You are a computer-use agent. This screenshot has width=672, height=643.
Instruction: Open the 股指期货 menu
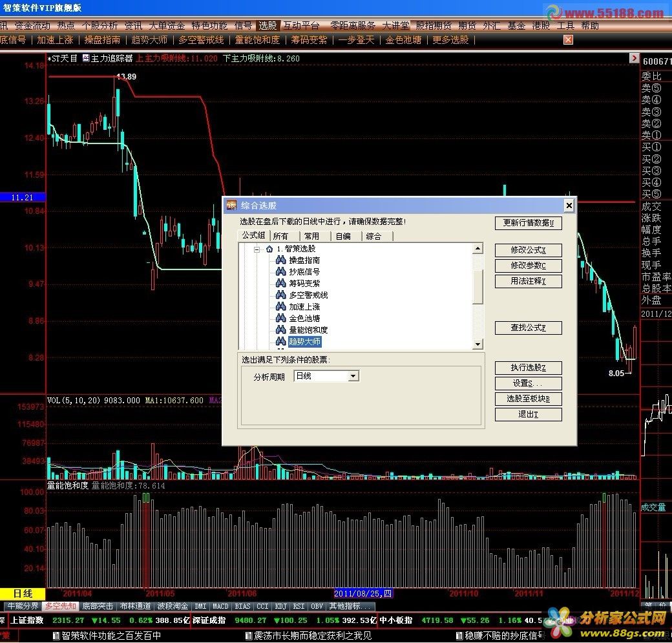pyautogui.click(x=434, y=26)
